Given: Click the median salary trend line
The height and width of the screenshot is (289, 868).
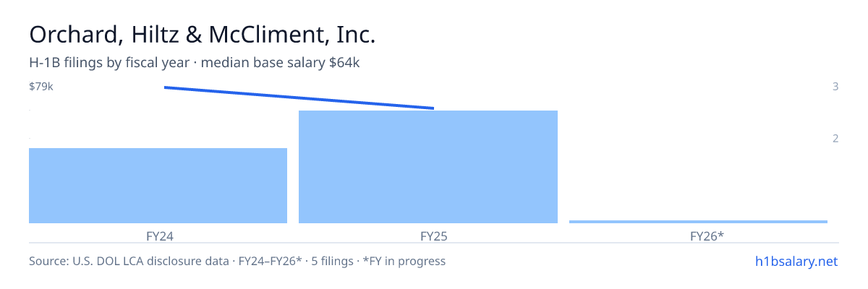Looking at the screenshot, I should coord(299,98).
